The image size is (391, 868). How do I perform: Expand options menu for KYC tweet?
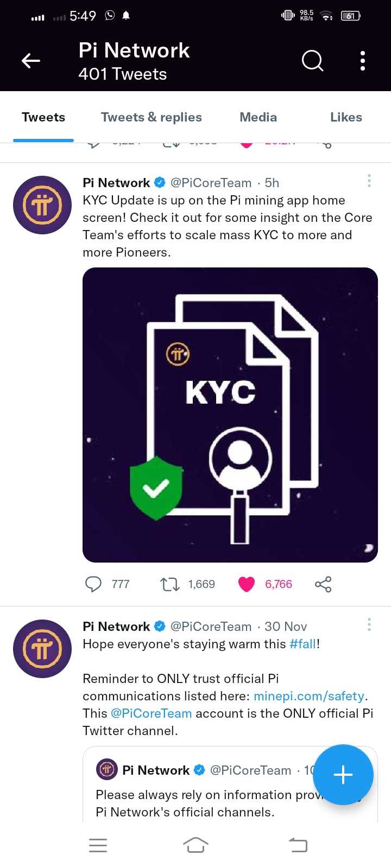tap(369, 181)
